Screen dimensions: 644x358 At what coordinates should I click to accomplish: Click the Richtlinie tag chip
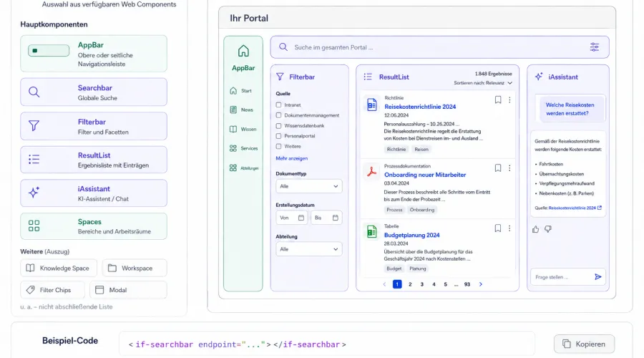coord(396,150)
